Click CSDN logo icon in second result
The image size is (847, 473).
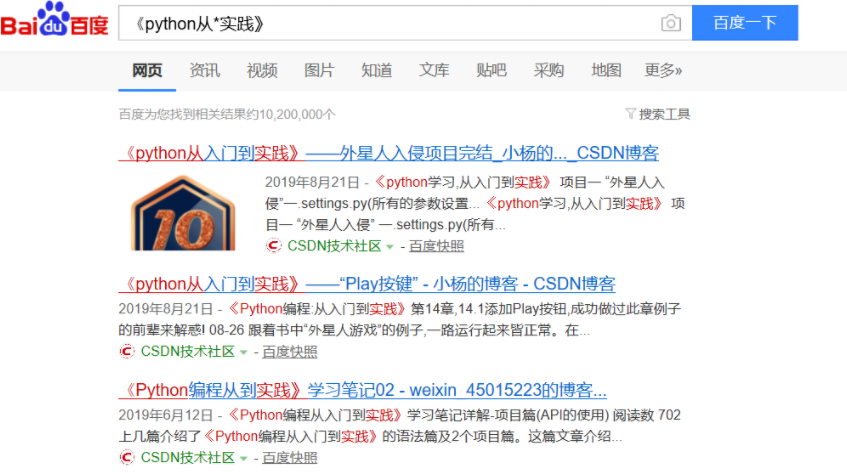point(127,351)
